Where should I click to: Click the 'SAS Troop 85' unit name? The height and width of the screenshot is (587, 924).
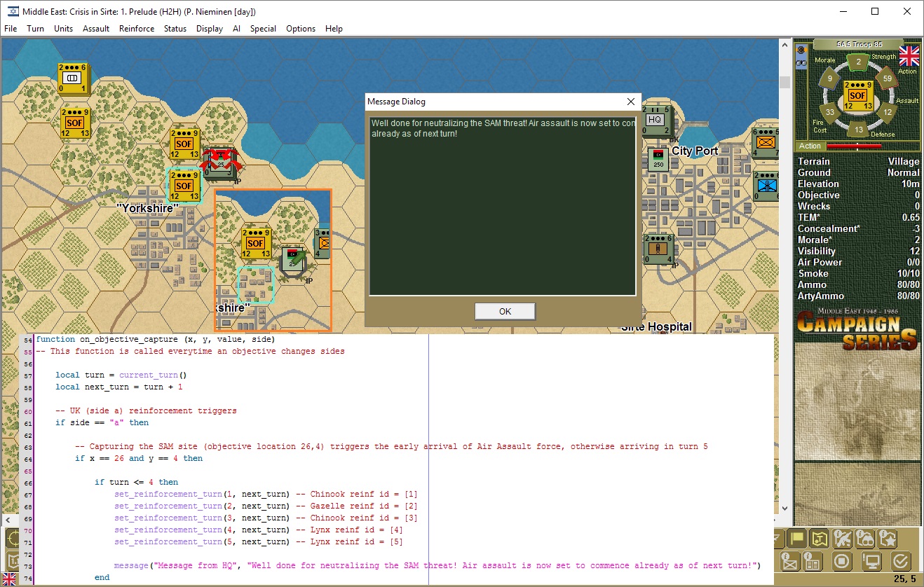[x=859, y=44]
